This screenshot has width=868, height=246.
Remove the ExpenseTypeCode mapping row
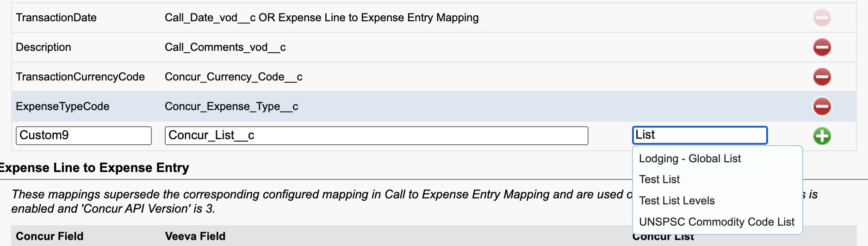click(822, 106)
